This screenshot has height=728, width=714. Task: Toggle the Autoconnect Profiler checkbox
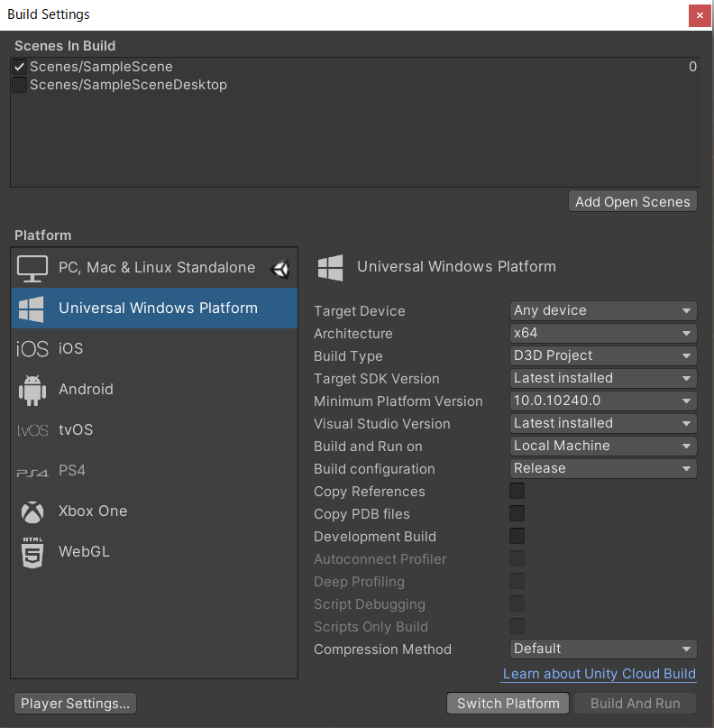(517, 558)
